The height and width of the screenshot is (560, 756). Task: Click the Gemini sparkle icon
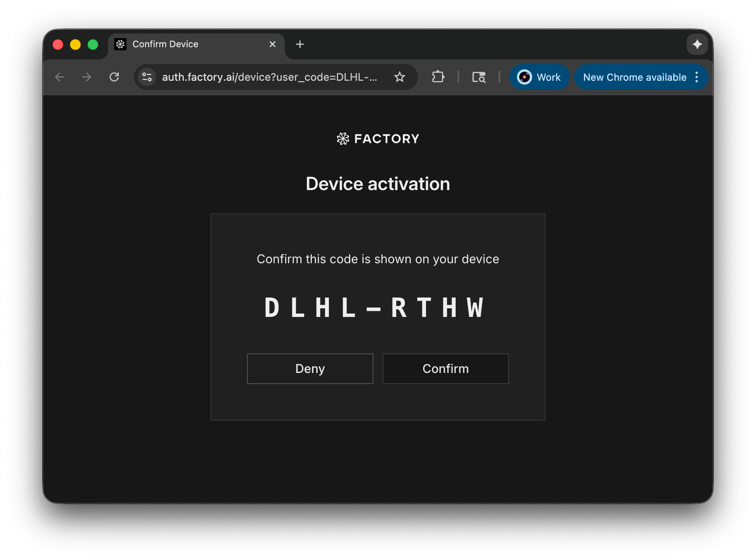(x=697, y=44)
